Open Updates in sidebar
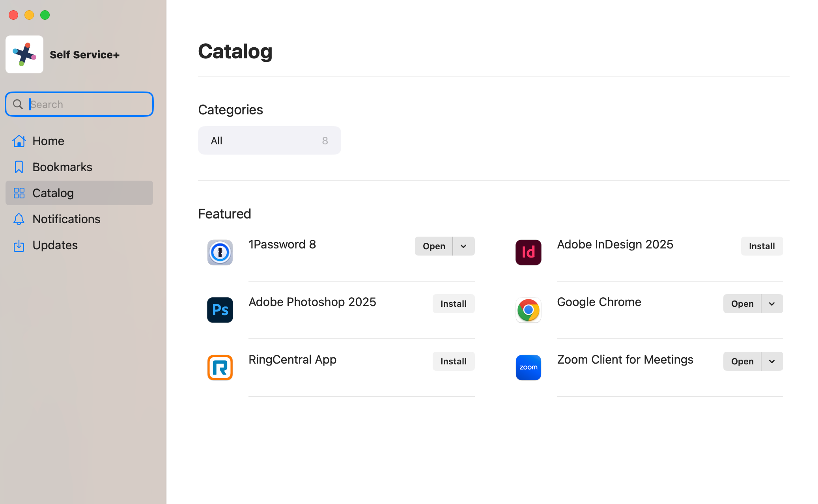Screen dimensions: 818x504 [x=79, y=245]
